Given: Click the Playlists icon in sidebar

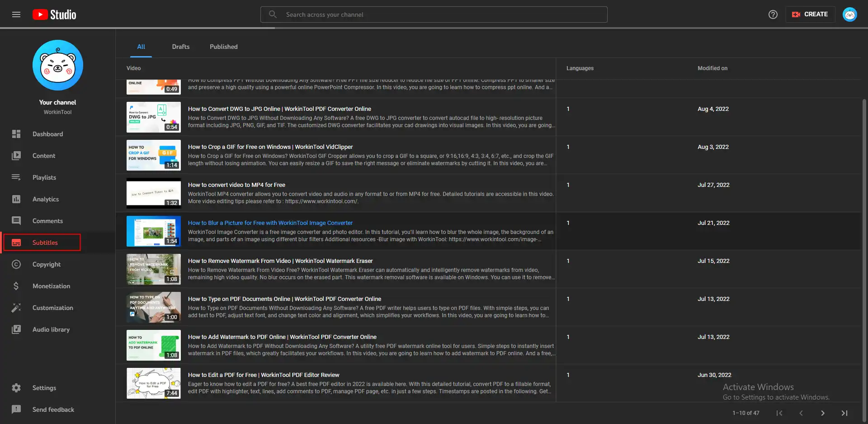Looking at the screenshot, I should click(16, 177).
